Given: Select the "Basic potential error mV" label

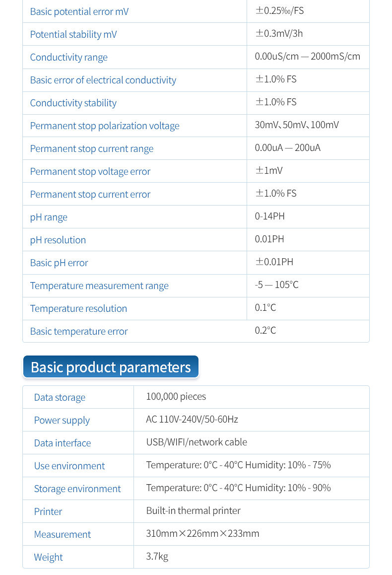Looking at the screenshot, I should (x=79, y=11).
